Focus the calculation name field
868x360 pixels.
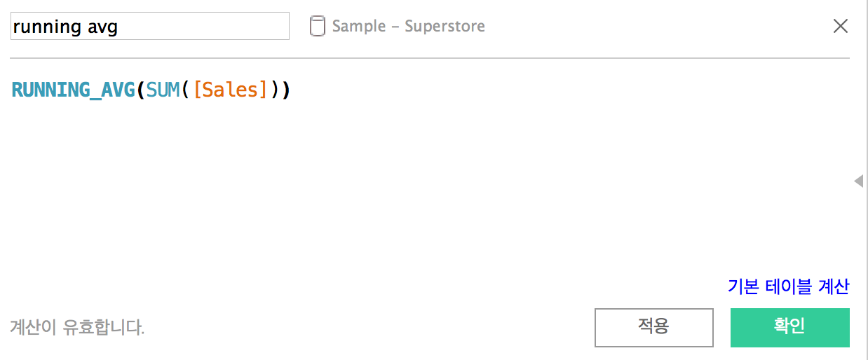click(150, 26)
